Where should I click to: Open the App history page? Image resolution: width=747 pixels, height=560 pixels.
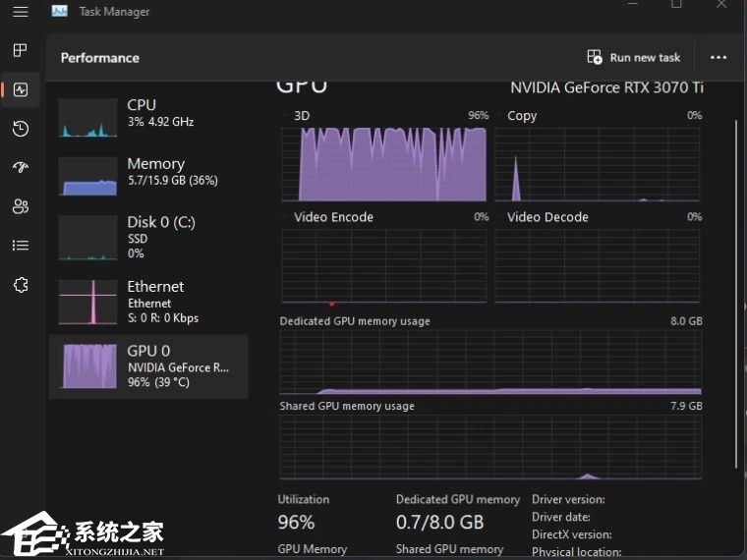20,129
